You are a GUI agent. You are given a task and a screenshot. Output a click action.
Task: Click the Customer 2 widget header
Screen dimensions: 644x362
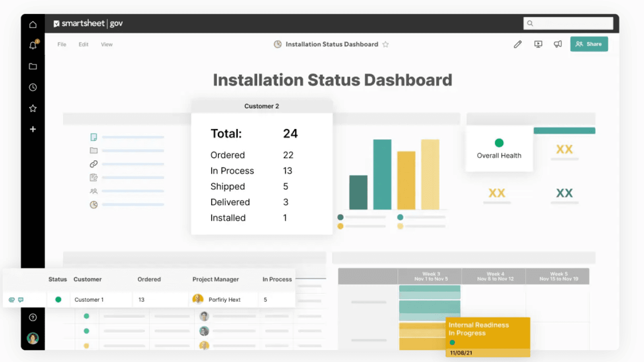[x=262, y=106]
